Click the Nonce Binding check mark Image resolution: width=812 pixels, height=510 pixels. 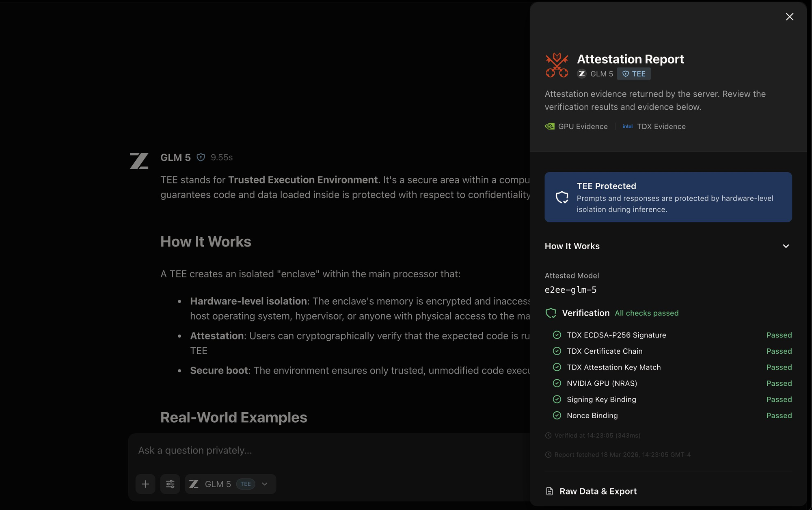tap(557, 415)
